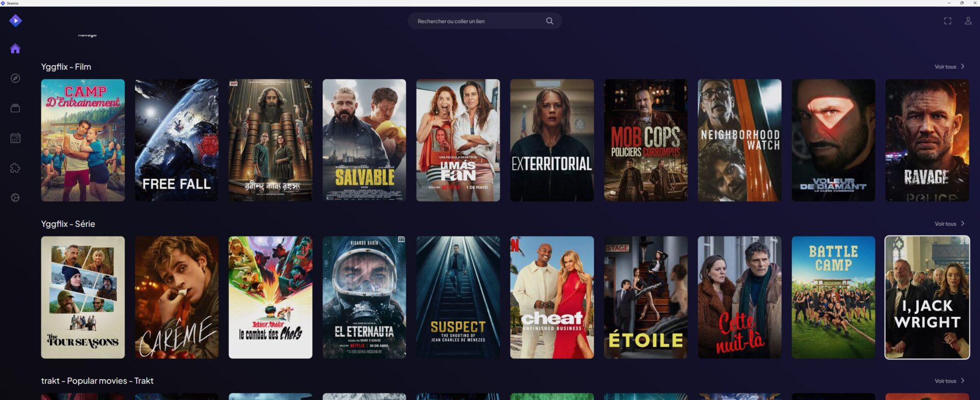
Task: Open Ravage movie poster
Action: click(927, 140)
